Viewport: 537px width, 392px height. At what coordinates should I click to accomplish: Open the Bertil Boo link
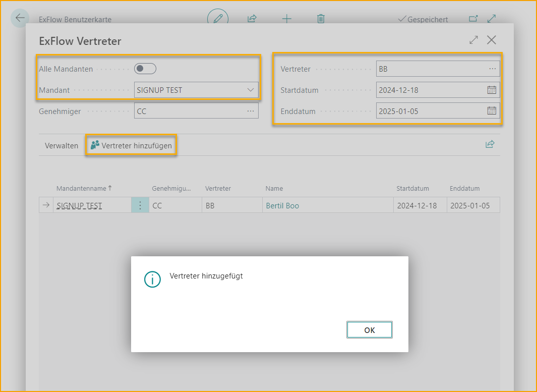tap(282, 206)
